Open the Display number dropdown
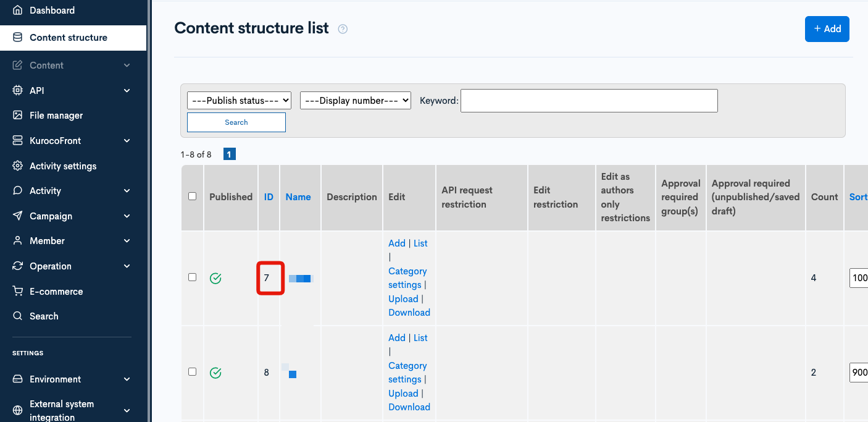This screenshot has width=868, height=422. click(355, 100)
